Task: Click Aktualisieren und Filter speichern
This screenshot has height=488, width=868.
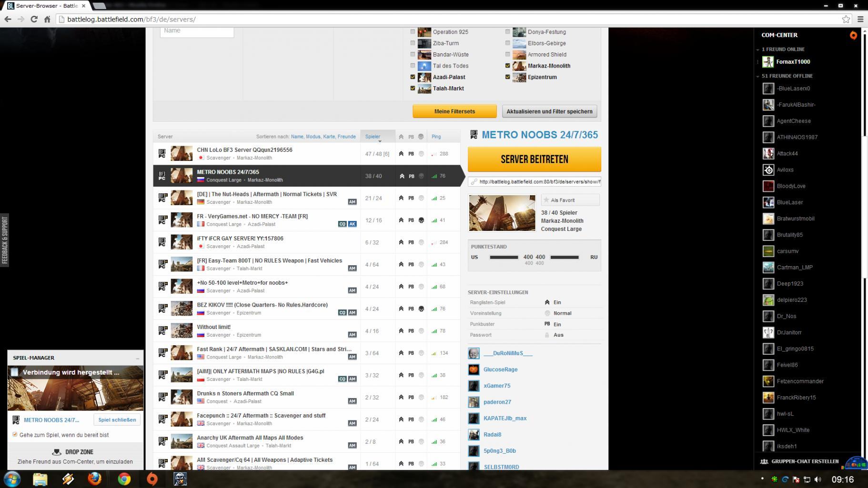Action: [x=549, y=111]
